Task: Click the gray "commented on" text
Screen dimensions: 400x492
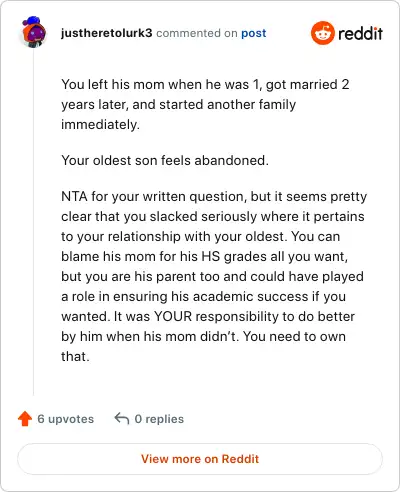Action: click(x=197, y=33)
